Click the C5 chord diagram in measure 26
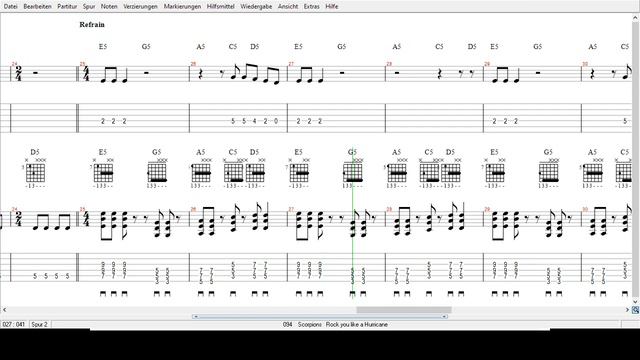Image resolution: width=640 pixels, height=360 pixels. pos(233,172)
